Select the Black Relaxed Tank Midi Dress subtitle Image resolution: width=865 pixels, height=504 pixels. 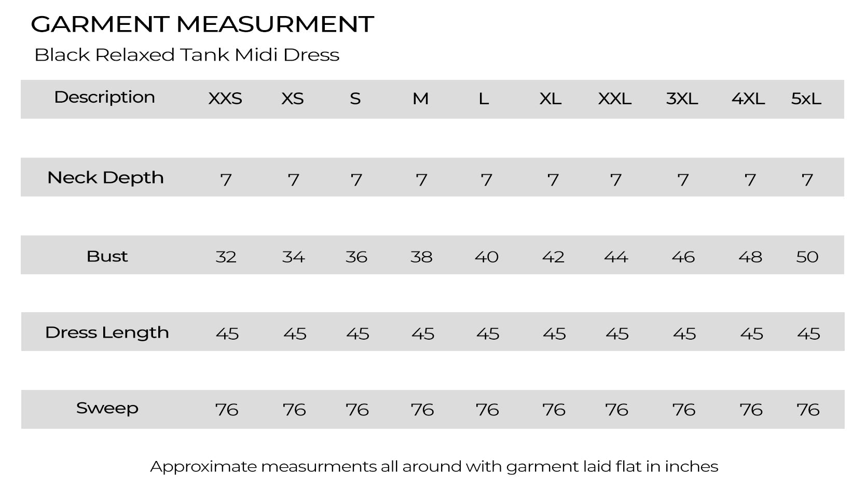(187, 55)
